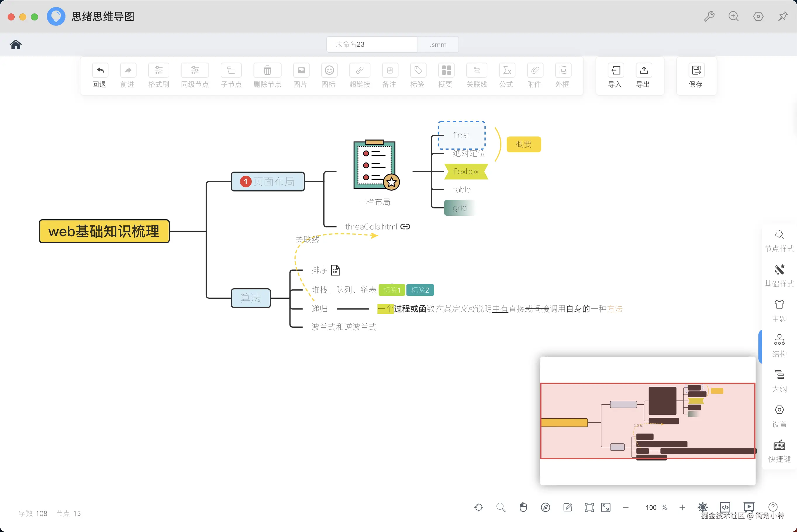Screen dimensions: 797x532
Task: Click the 回退 undo icon
Action: [100, 70]
